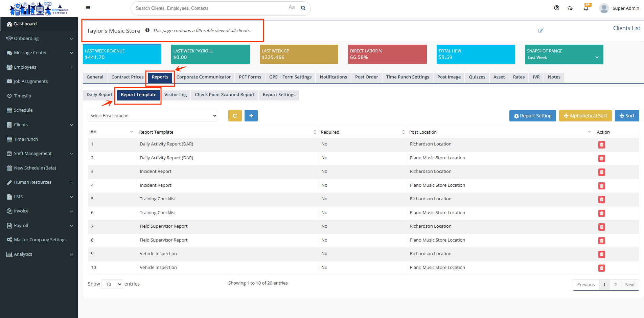The width and height of the screenshot is (644, 318).
Task: Open the help question mark icon
Action: point(556,8)
